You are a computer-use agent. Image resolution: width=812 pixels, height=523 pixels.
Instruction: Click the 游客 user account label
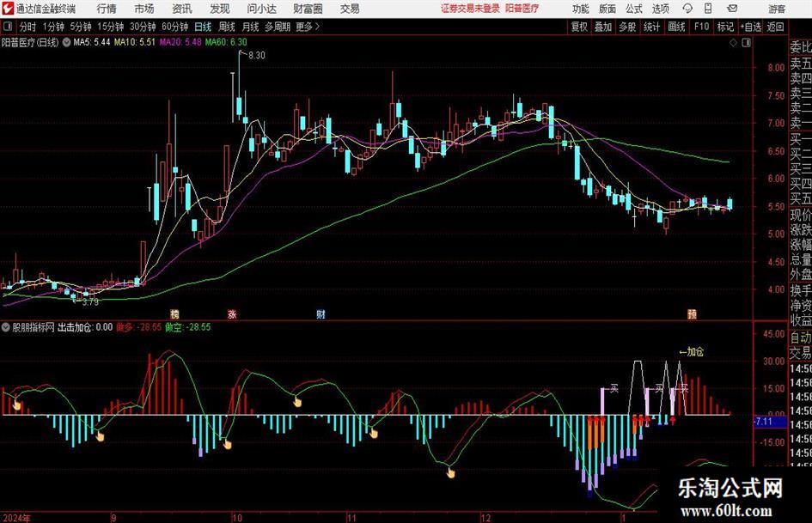tap(777, 9)
